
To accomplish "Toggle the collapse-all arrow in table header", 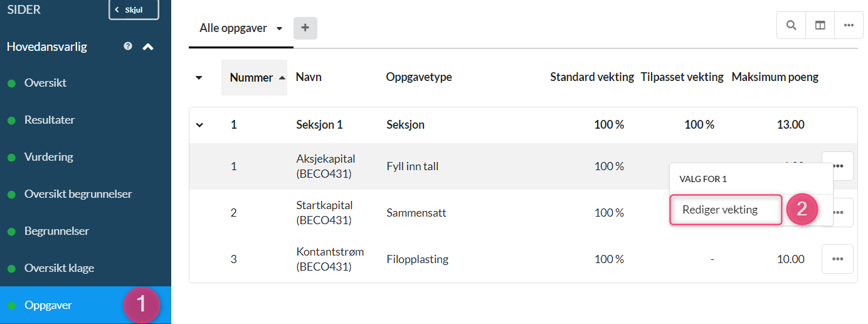I will click(199, 78).
